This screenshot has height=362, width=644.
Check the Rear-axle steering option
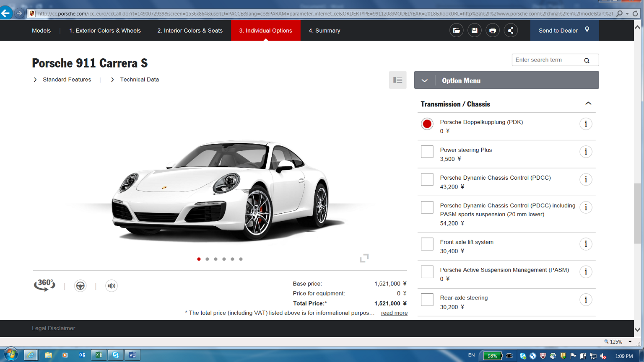[x=427, y=300]
